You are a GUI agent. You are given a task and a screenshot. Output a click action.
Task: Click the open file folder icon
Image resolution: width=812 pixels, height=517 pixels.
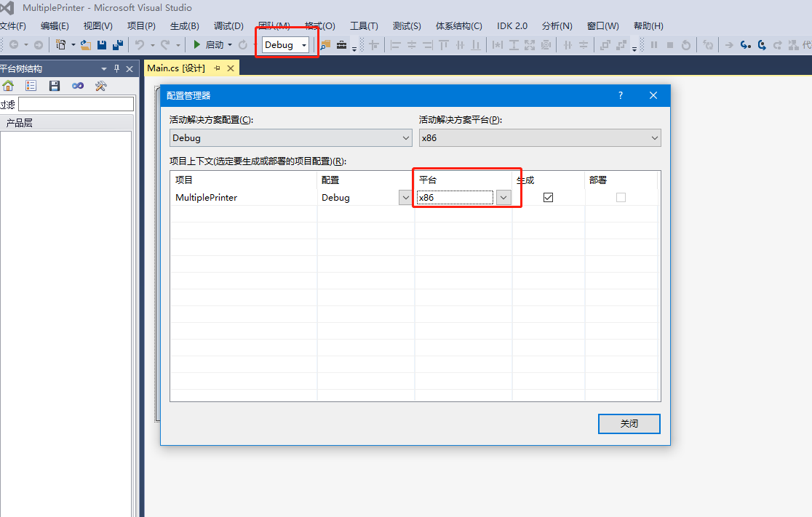pos(86,45)
